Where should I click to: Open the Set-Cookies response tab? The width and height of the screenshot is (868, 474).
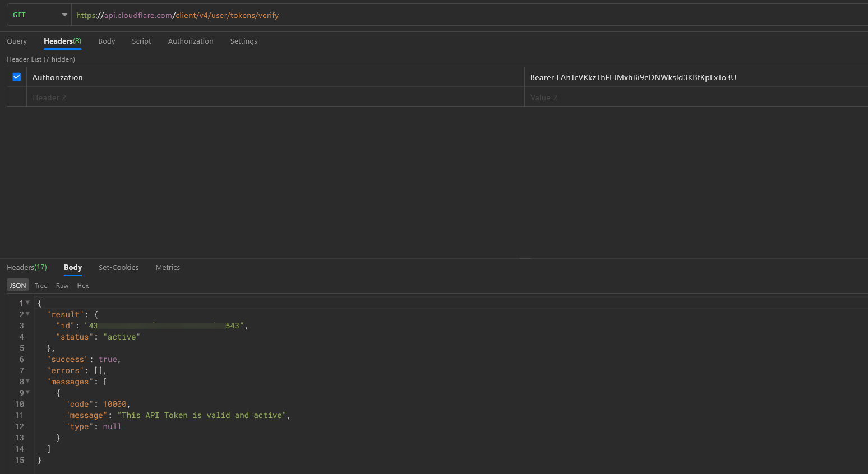click(118, 268)
